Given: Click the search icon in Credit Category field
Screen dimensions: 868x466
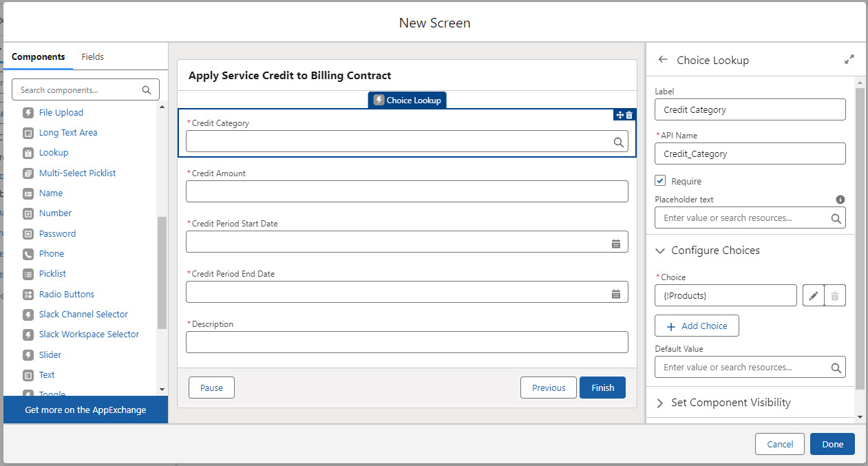Looking at the screenshot, I should click(618, 142).
